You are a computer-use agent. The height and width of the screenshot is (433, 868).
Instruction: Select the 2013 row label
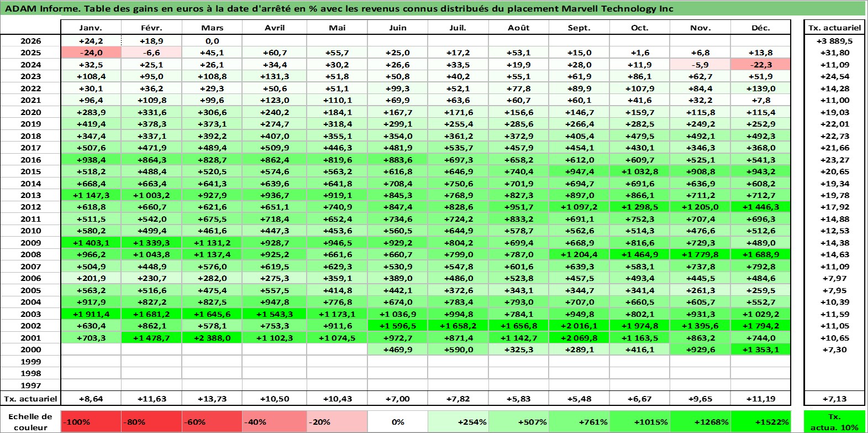[x=30, y=195]
